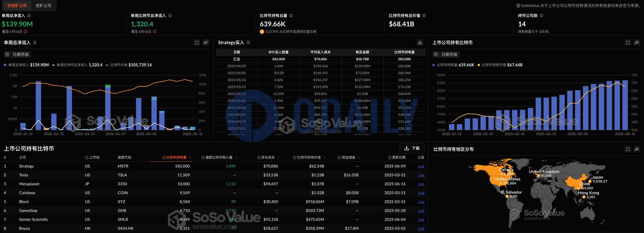Open 日期范围 picker in holdings chart

pos(446,54)
